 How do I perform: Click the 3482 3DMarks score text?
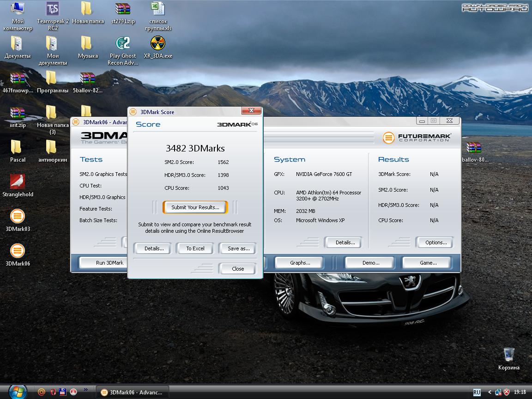click(x=195, y=148)
